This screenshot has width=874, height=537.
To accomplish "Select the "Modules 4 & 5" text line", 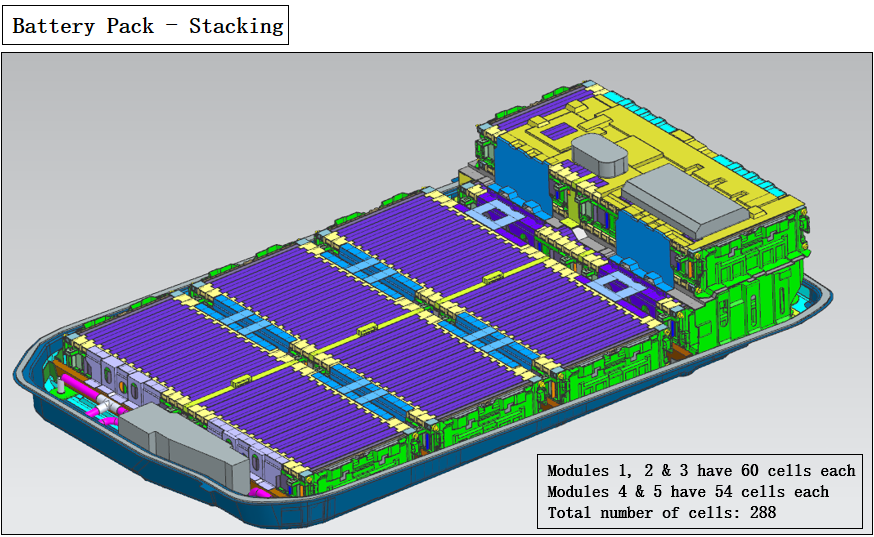I will click(x=688, y=492).
